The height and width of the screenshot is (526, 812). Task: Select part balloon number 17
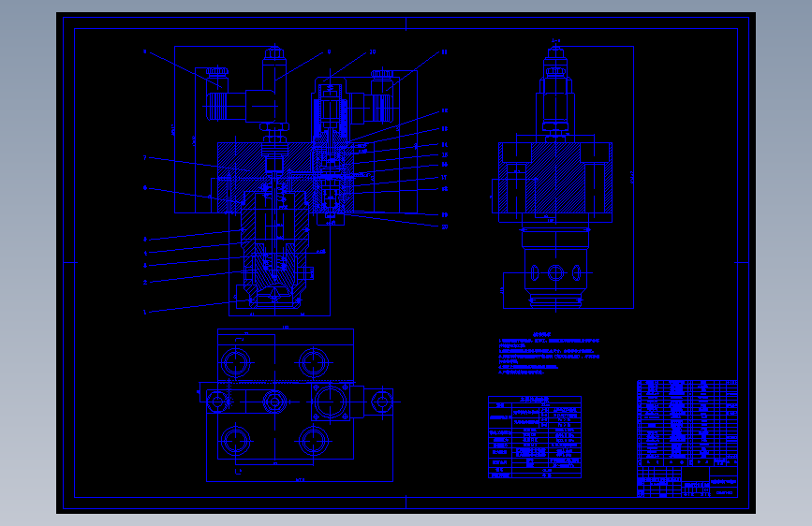[445, 178]
